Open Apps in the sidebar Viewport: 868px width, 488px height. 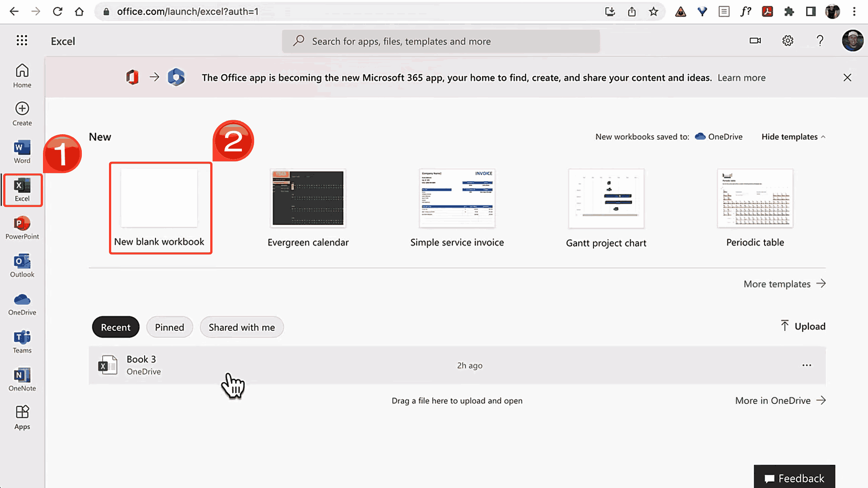tap(22, 418)
